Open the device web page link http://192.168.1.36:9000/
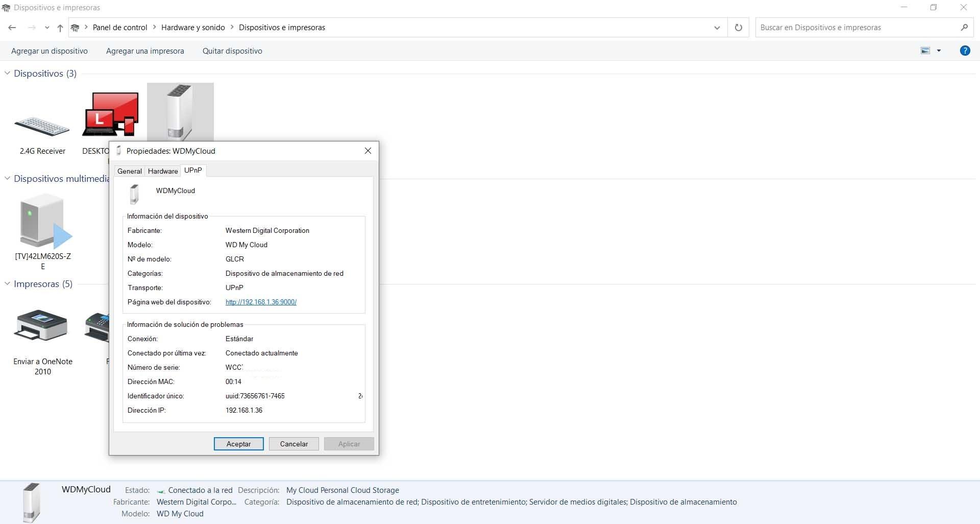This screenshot has width=980, height=524. point(261,302)
